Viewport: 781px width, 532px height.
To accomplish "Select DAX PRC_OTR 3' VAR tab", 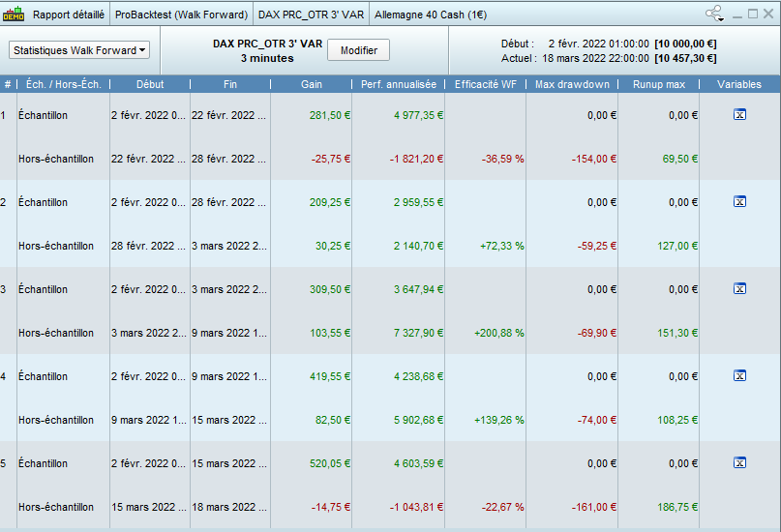I will pyautogui.click(x=311, y=15).
